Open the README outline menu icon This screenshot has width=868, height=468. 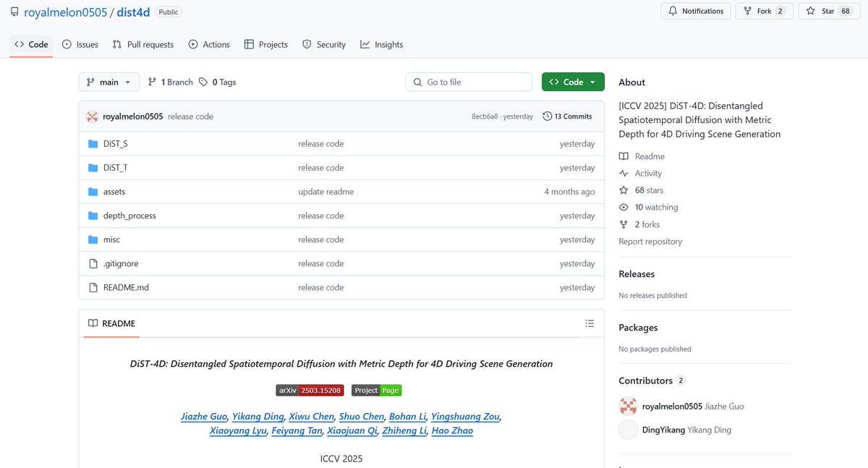pos(590,323)
